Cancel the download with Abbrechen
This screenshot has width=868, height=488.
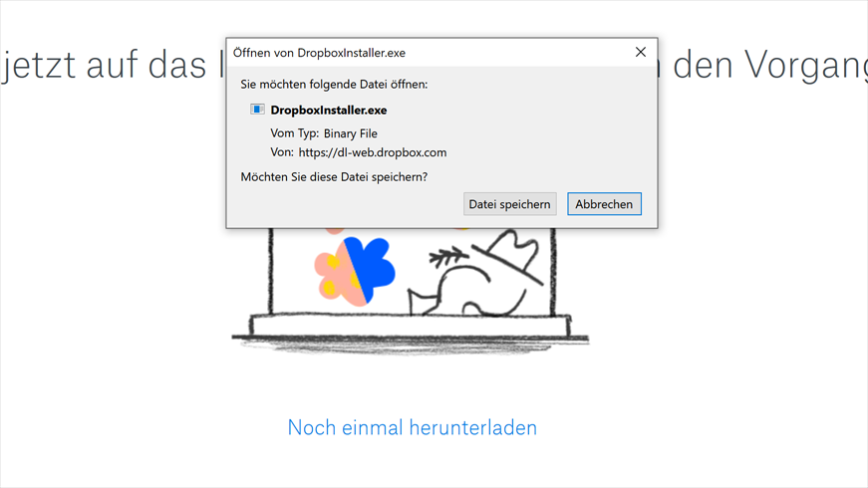[x=604, y=204]
